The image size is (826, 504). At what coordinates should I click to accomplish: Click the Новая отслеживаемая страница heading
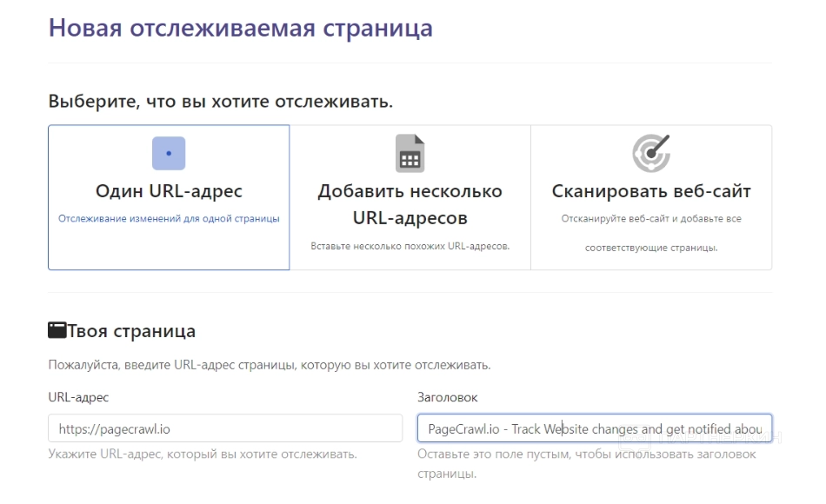tap(241, 28)
